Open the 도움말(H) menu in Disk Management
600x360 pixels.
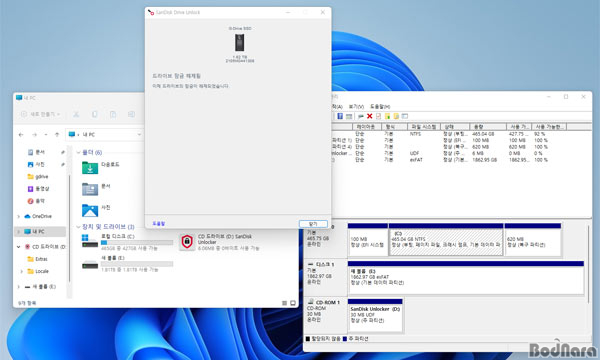(x=380, y=106)
